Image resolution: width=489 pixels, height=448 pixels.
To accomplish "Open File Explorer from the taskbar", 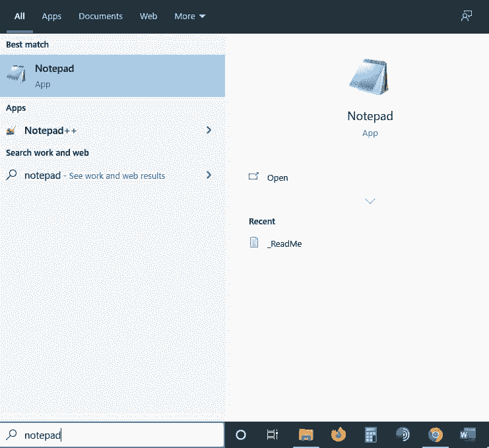I will [306, 435].
